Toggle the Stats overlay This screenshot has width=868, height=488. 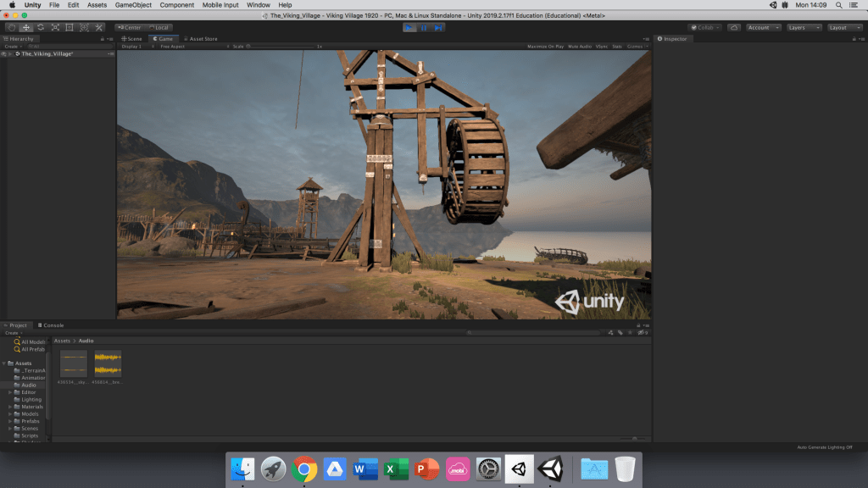coord(617,47)
